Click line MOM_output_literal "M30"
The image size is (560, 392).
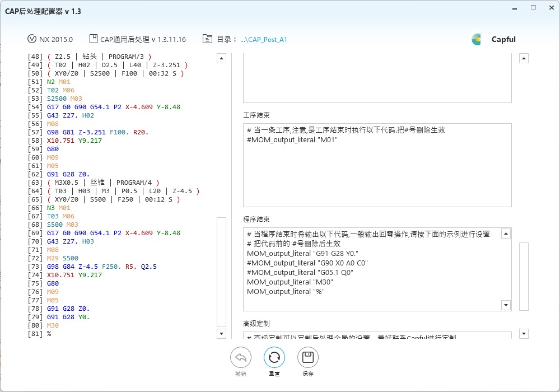290,282
